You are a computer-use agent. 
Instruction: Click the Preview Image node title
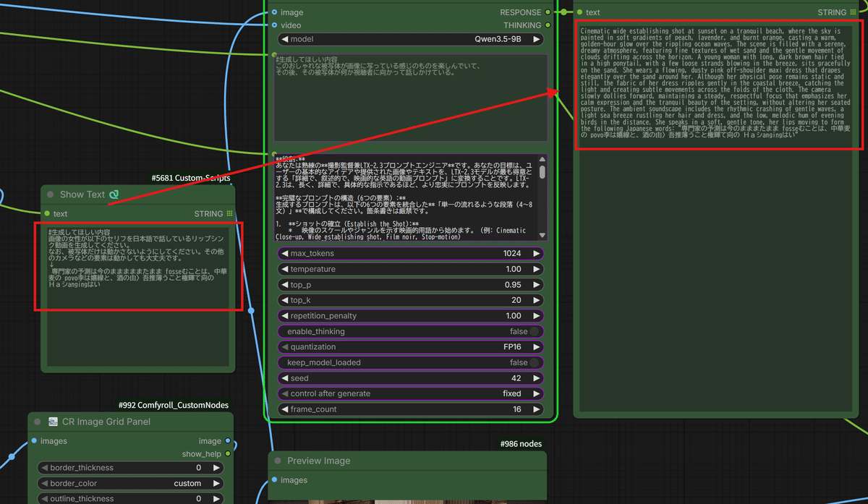pyautogui.click(x=319, y=461)
